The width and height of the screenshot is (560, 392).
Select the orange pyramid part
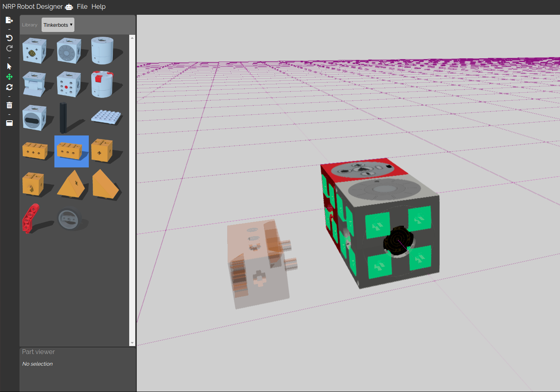(72, 184)
